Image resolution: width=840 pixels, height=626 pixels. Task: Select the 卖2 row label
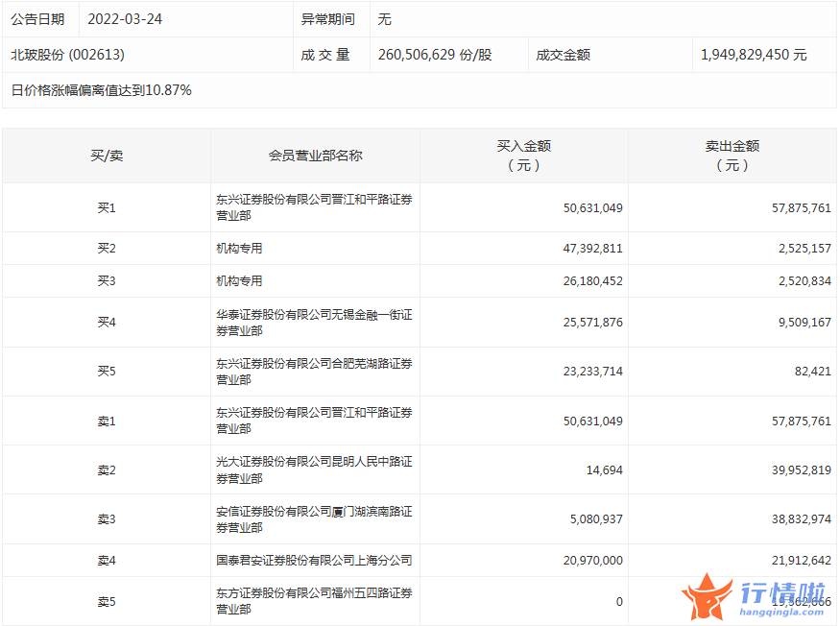[x=107, y=470]
